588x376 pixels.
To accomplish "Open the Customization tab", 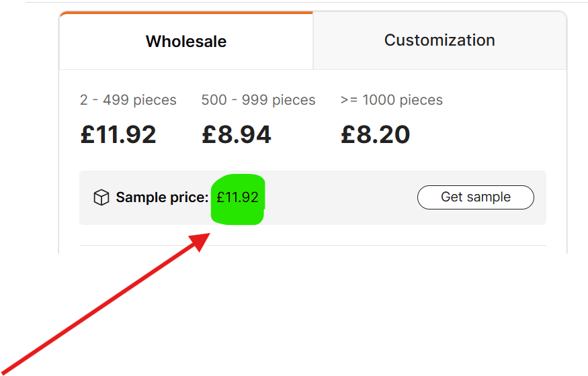I will [439, 40].
